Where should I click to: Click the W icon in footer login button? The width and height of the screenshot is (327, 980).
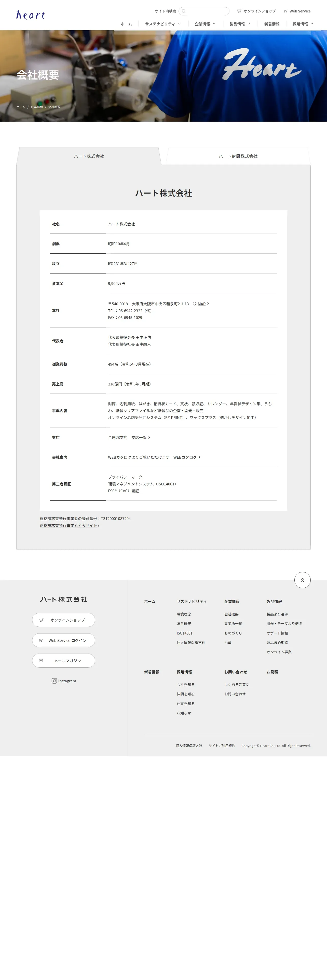pos(41,640)
